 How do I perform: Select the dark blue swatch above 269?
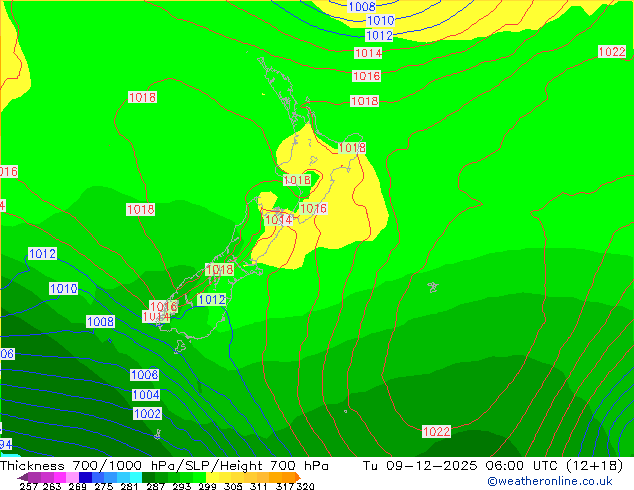84,477
